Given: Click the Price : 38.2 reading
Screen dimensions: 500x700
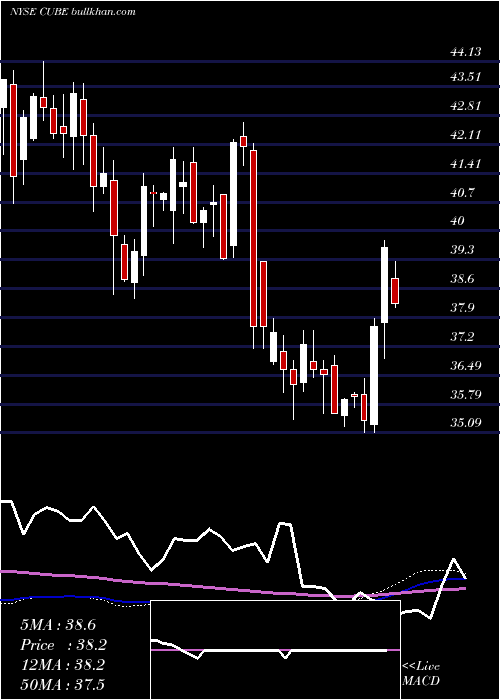Looking at the screenshot, I should 64,645.
